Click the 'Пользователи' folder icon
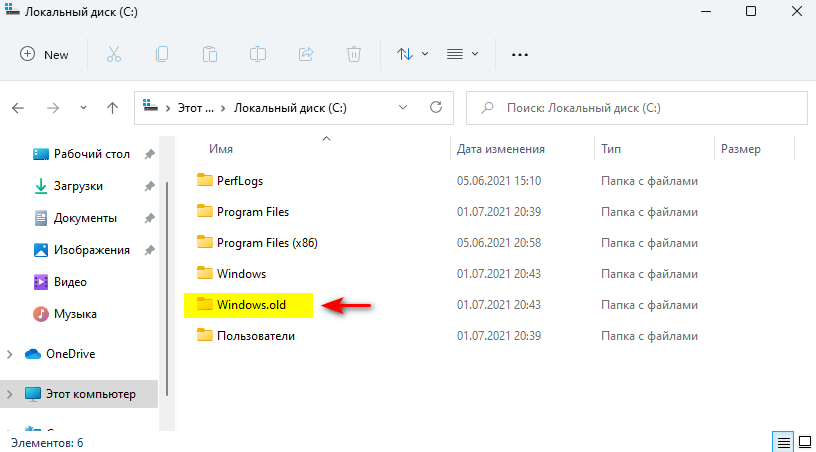 (205, 335)
